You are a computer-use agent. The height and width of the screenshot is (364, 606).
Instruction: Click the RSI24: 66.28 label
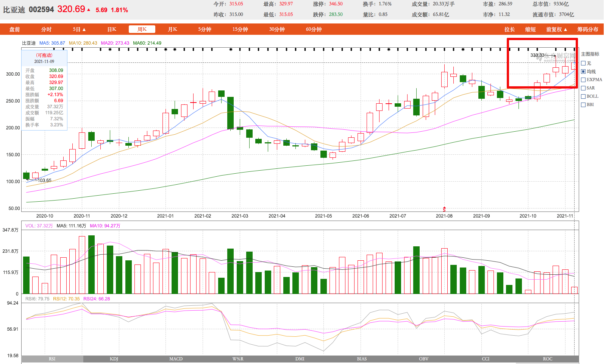(97, 299)
